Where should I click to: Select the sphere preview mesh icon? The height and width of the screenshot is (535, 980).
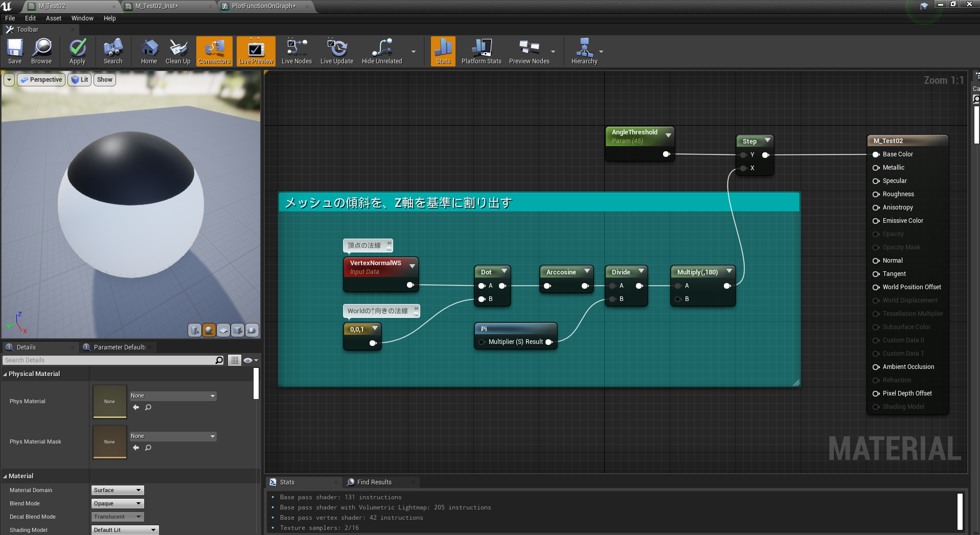209,331
